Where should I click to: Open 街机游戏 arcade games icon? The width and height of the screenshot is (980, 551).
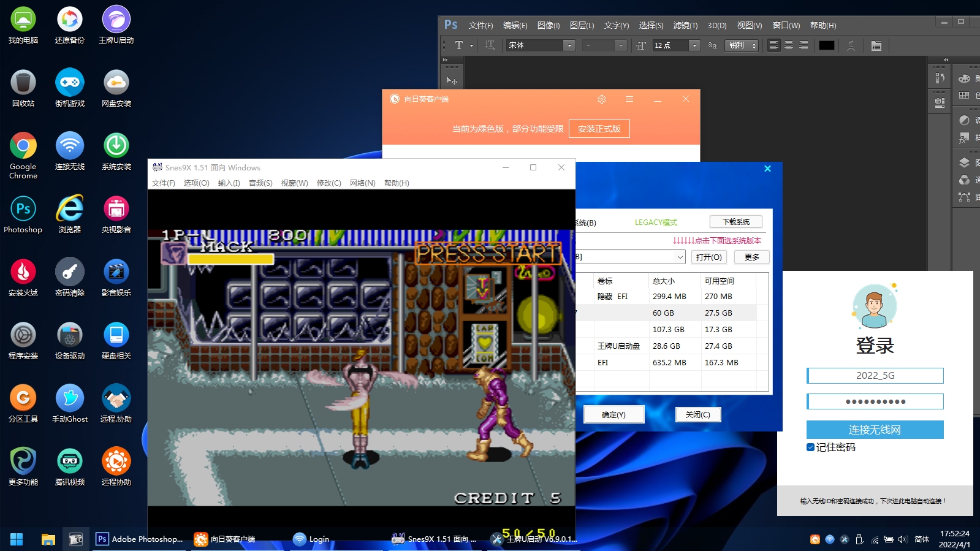click(69, 88)
